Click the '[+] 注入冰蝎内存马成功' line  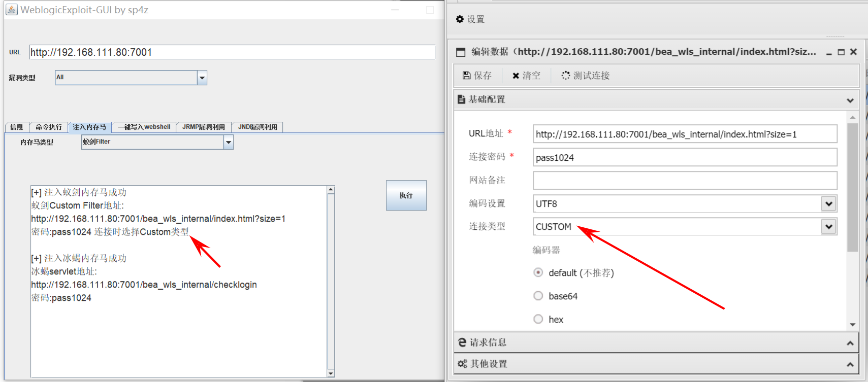coord(79,258)
